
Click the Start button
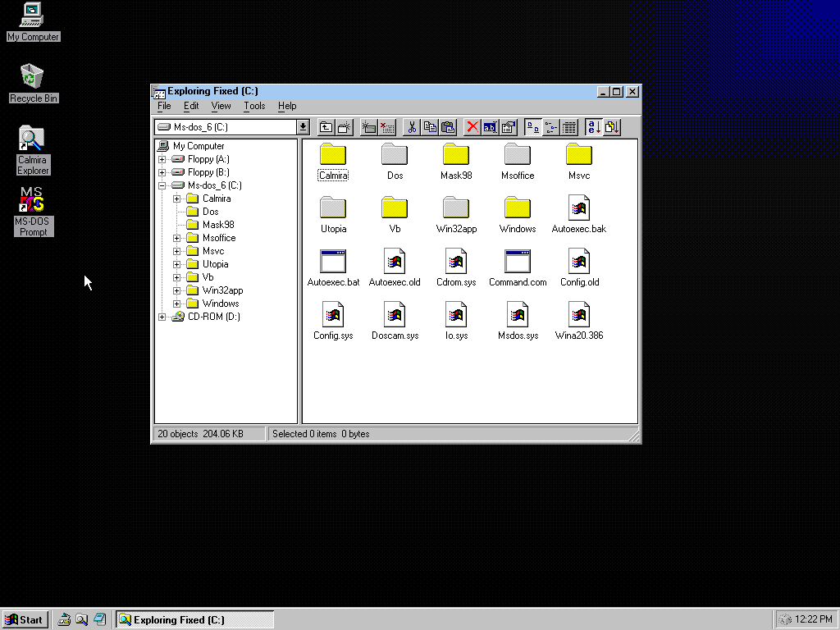(25, 620)
